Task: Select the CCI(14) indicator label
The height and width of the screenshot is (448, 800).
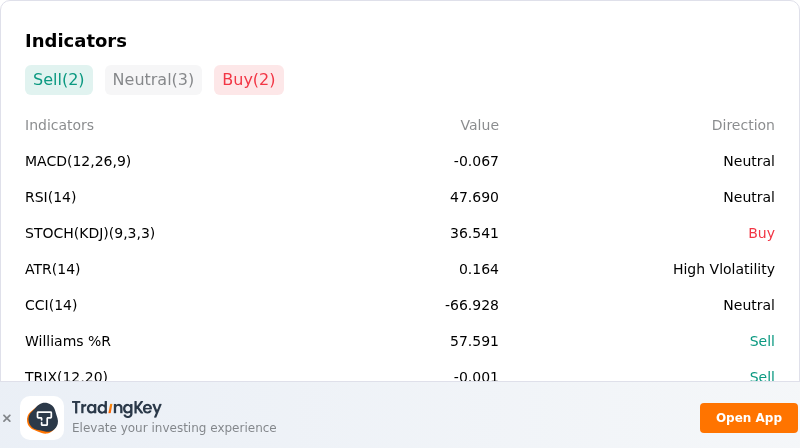Action: [51, 305]
